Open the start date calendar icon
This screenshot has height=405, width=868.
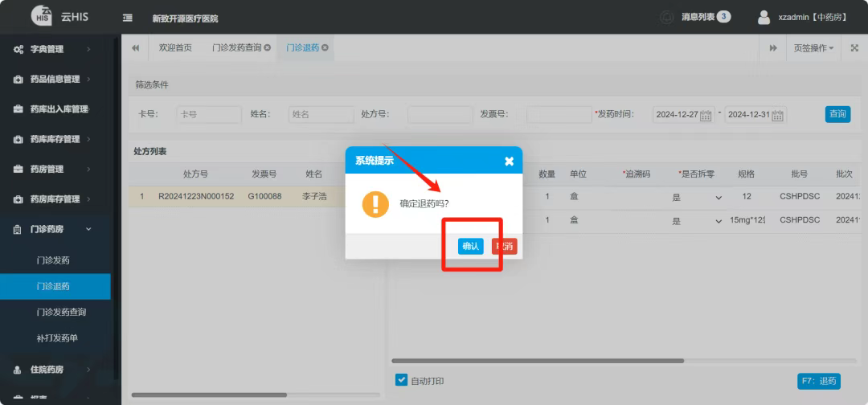point(706,115)
